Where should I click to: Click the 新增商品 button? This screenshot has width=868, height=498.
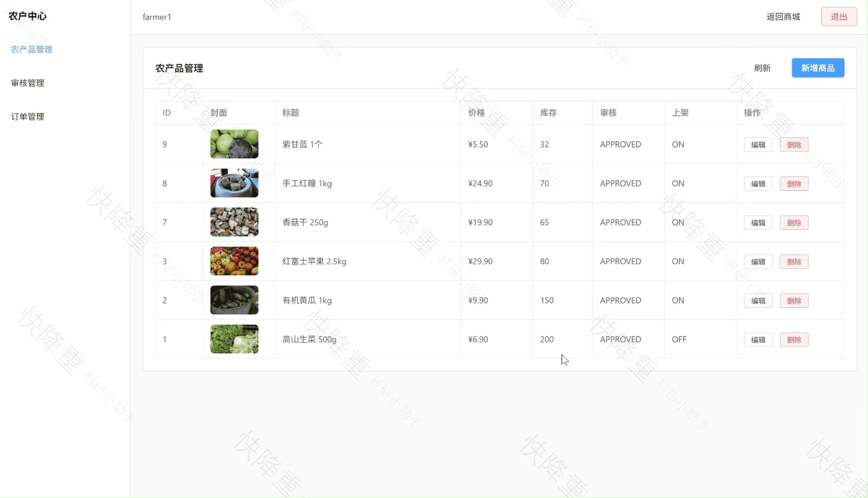(x=818, y=68)
